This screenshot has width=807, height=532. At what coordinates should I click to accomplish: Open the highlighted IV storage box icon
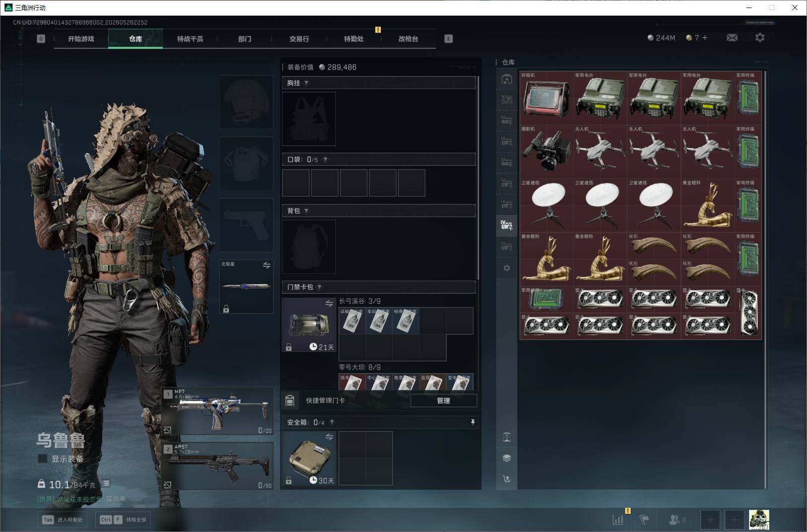[507, 225]
